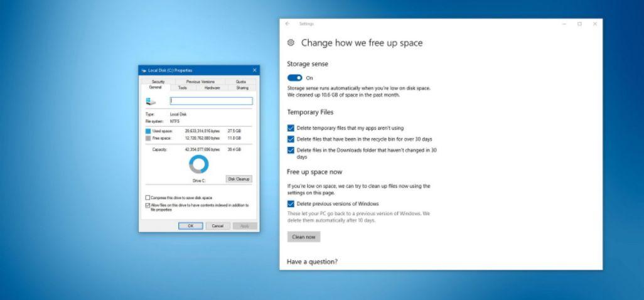Open the Security tab in Properties dialog
Viewport: 644px width, 300px height.
(x=158, y=82)
